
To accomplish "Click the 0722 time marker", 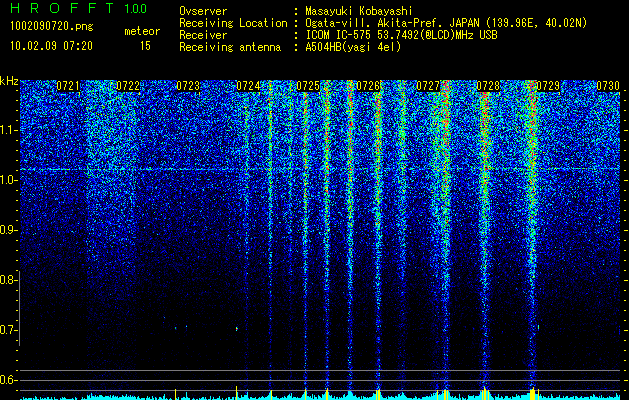I will click(x=128, y=86).
